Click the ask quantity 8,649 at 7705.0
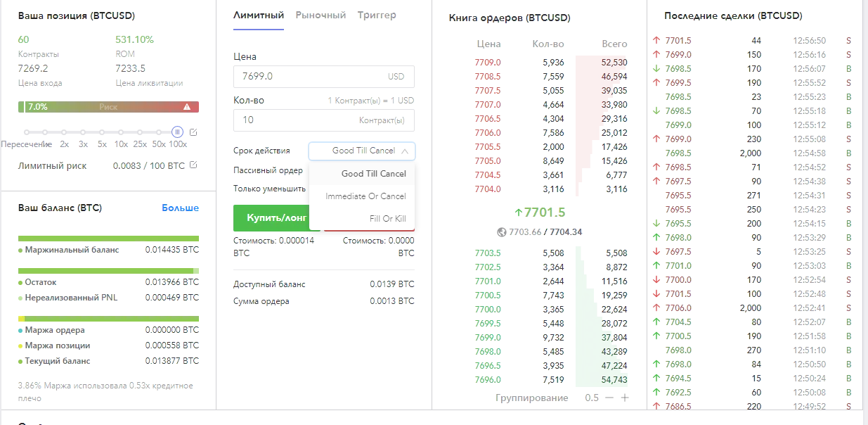 tap(552, 161)
